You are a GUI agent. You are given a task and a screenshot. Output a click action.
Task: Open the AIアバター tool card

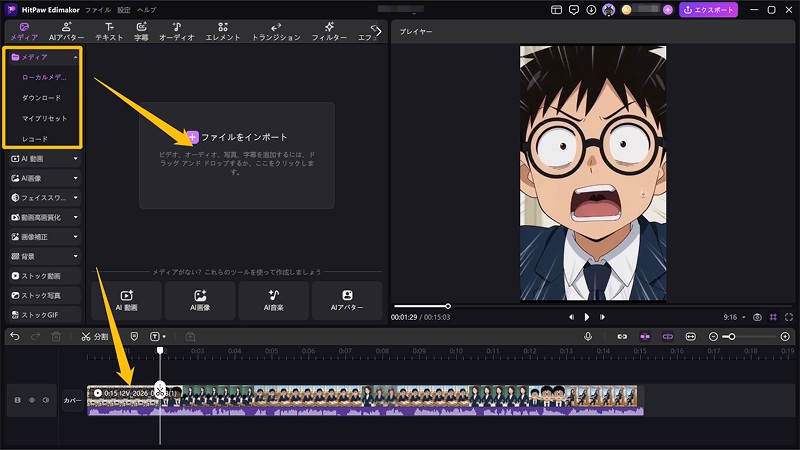tap(347, 301)
